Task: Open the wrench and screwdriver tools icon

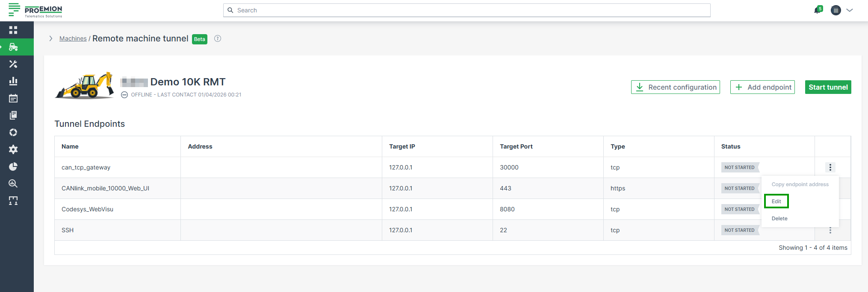Action: point(13,64)
